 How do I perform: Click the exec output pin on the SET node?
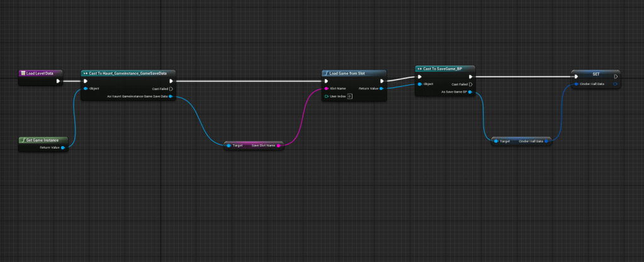click(616, 77)
